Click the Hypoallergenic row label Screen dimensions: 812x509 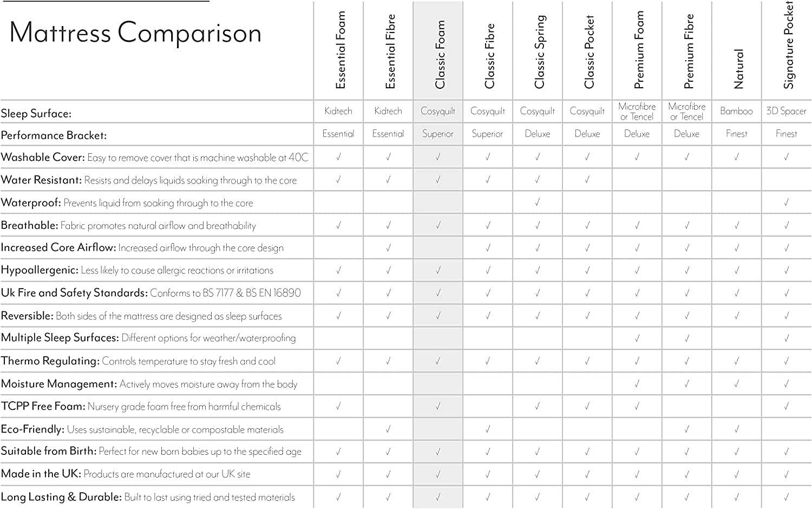40,270
